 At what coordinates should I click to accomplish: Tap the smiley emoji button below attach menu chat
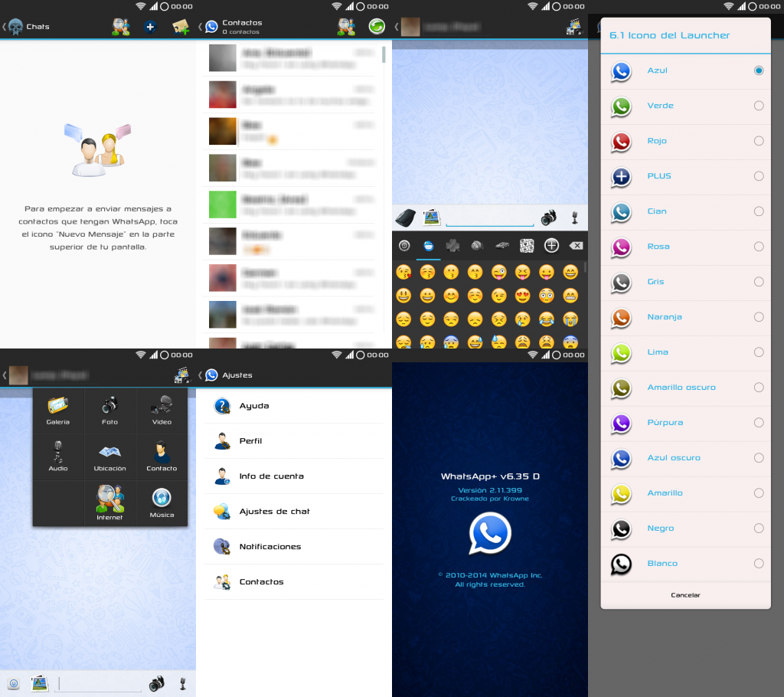coord(14,683)
